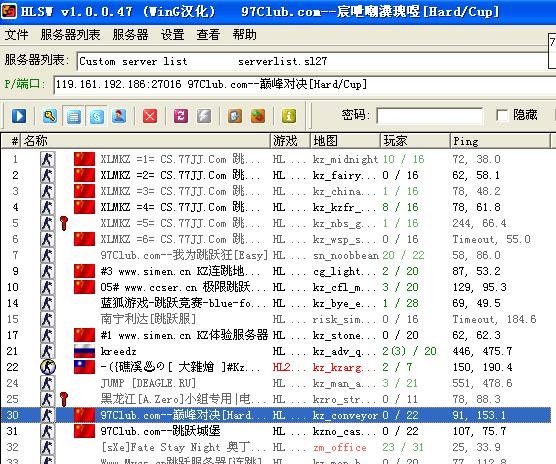Click map name 'zm_office'
Viewport: 556px width, 464px height.
tap(340, 448)
